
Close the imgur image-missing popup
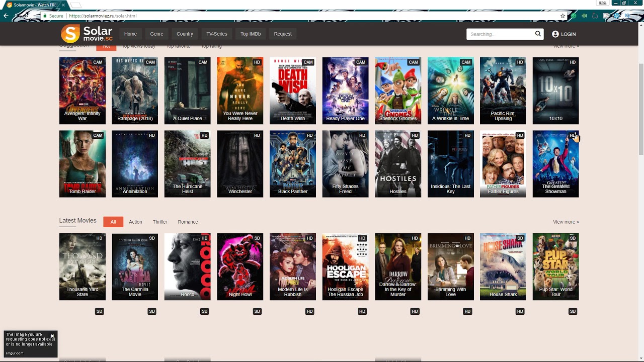52,336
